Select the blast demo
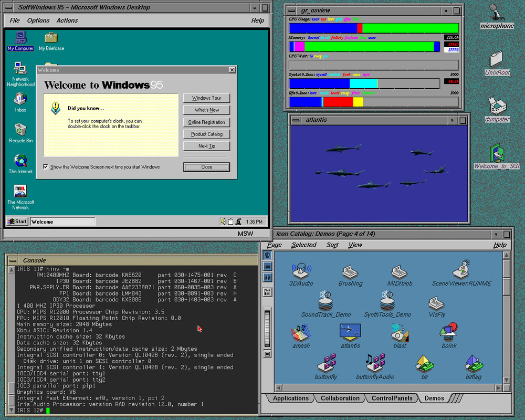The image size is (525, 420). [x=400, y=334]
